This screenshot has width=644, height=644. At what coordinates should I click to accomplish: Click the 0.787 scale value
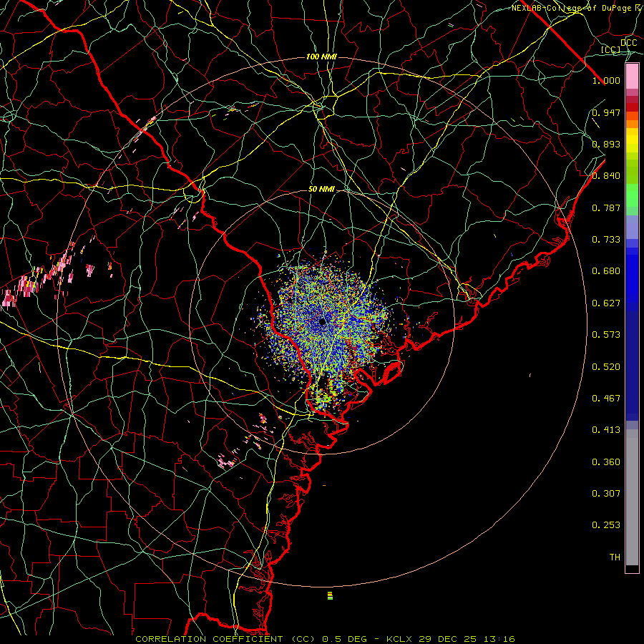coord(606,208)
